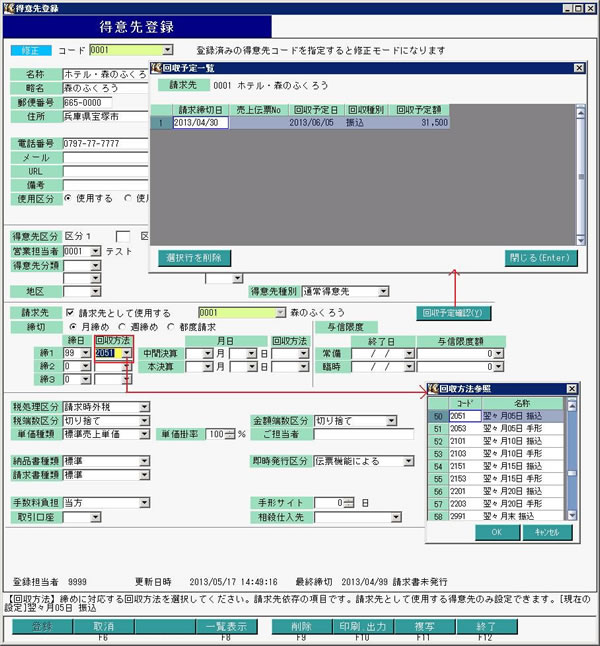
Task: Click OK in 回収方法参照 dialog
Action: 497,532
